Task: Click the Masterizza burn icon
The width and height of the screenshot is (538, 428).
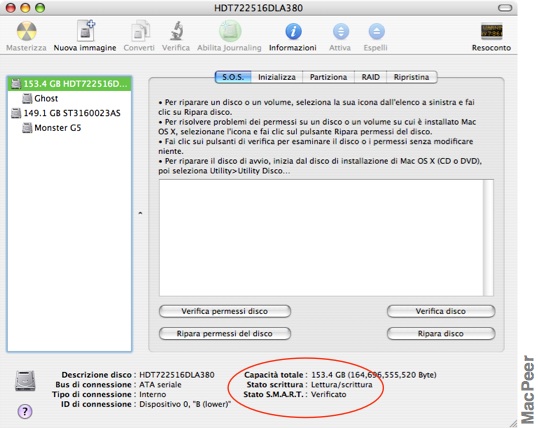Action: click(x=26, y=32)
